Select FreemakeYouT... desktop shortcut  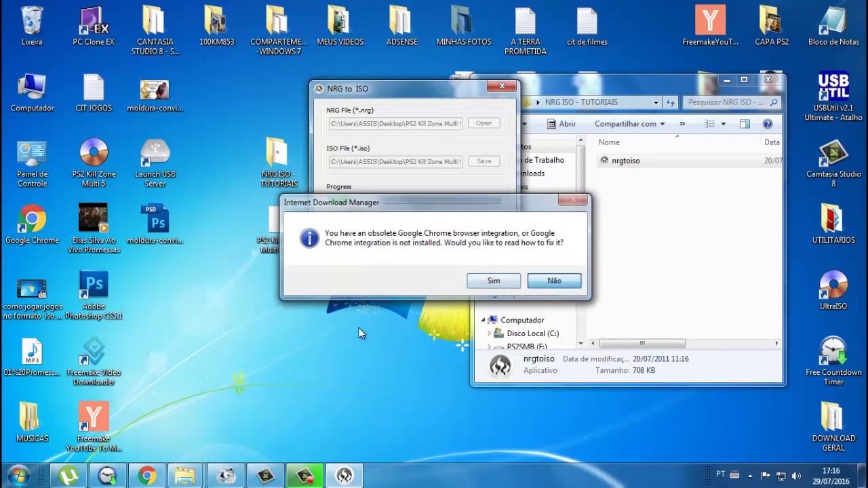coord(710,26)
